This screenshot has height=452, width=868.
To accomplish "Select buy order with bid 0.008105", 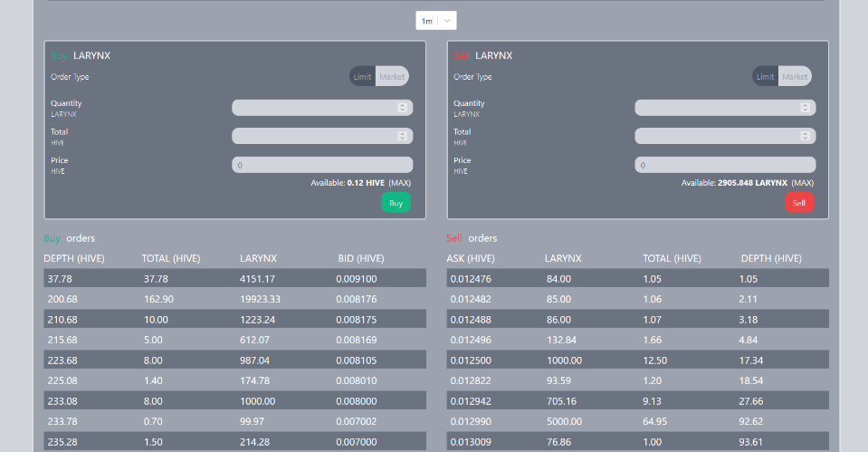I will (x=234, y=360).
